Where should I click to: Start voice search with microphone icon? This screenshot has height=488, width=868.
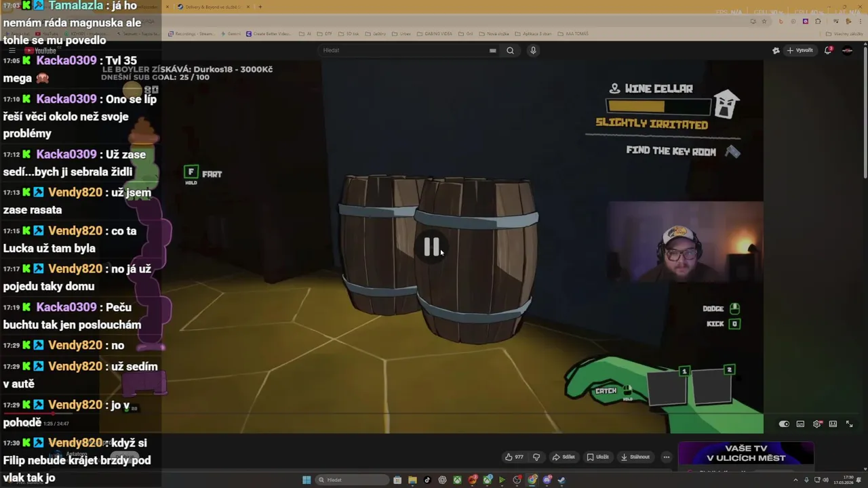tap(533, 50)
